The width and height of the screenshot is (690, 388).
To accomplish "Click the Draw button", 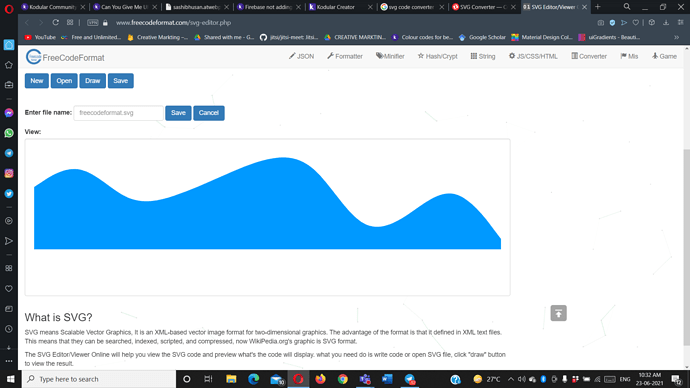I will coord(92,81).
